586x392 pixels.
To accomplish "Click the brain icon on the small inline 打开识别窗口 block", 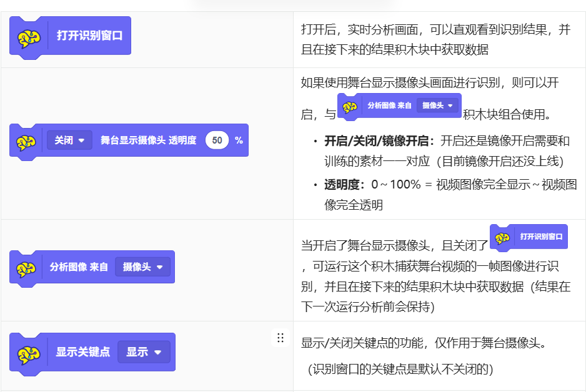I will coord(502,238).
